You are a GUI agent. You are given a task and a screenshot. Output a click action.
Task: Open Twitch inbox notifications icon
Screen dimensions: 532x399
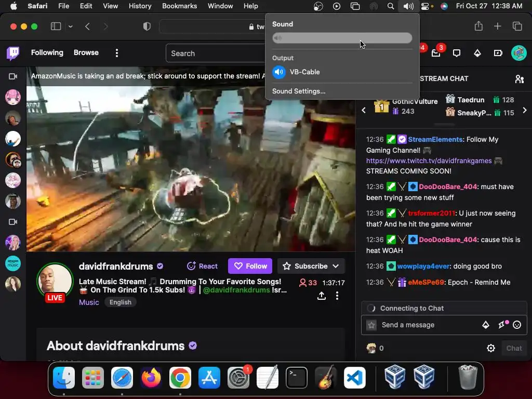436,53
